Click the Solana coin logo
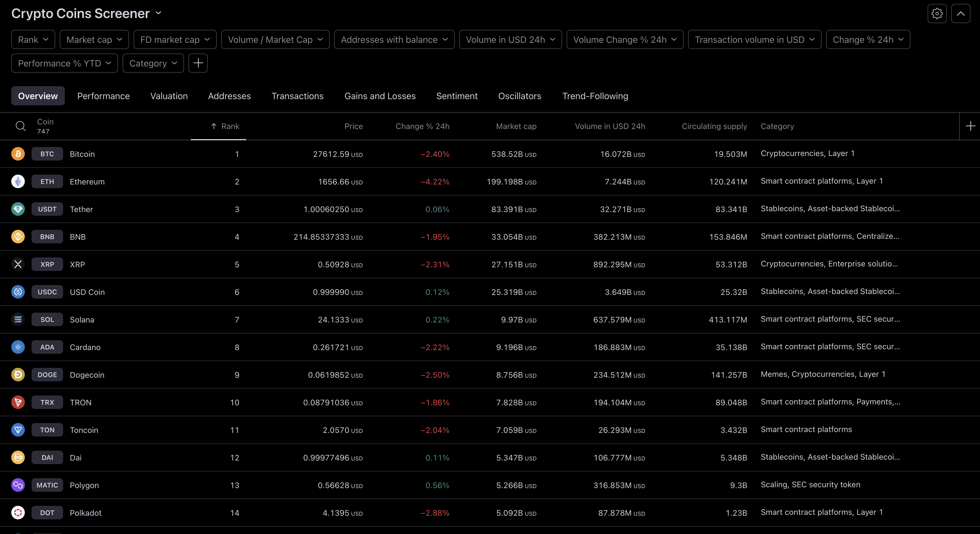The width and height of the screenshot is (980, 534). pos(18,319)
